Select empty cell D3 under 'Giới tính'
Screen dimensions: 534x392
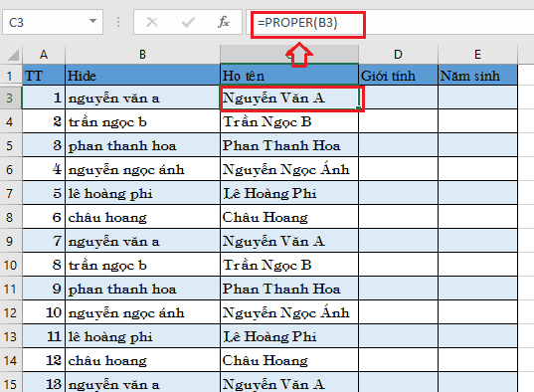398,98
